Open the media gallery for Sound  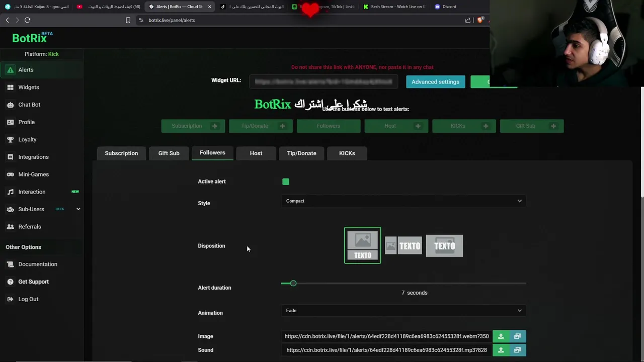tap(518, 350)
